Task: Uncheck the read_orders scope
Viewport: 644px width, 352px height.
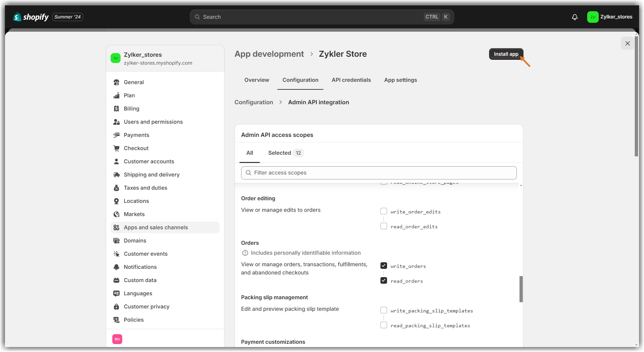Action: [383, 280]
